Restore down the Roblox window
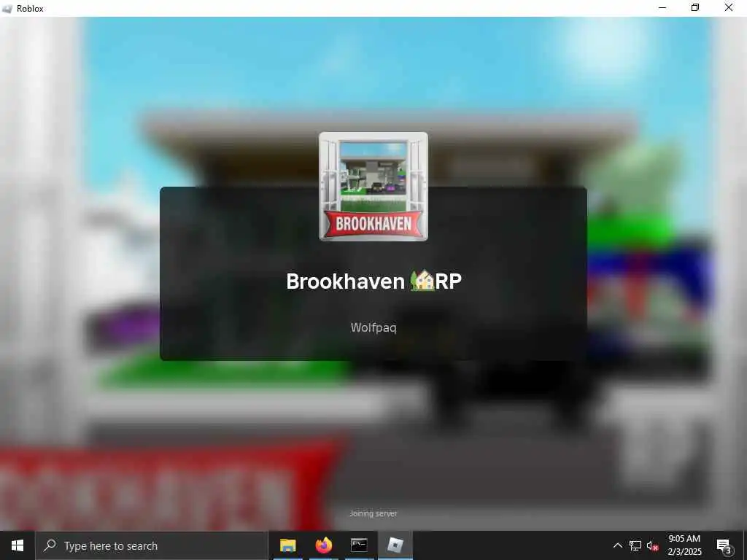The height and width of the screenshot is (560, 747). 695,8
